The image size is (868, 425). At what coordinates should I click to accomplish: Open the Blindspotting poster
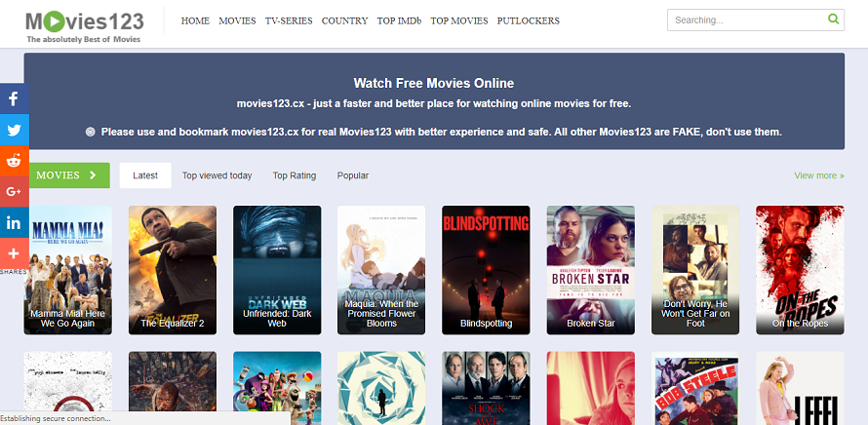pos(486,270)
